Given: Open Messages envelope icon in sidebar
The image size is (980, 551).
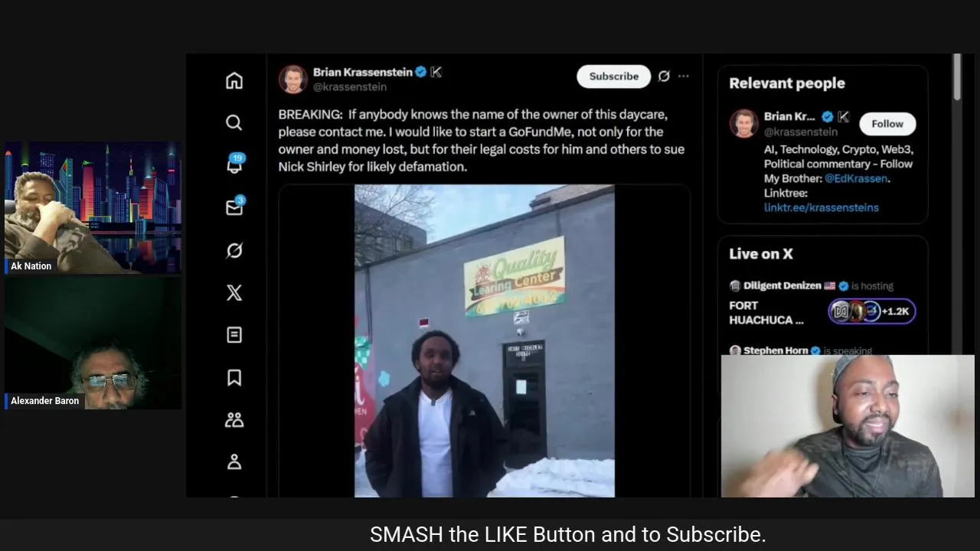Looking at the screenshot, I should (x=234, y=207).
